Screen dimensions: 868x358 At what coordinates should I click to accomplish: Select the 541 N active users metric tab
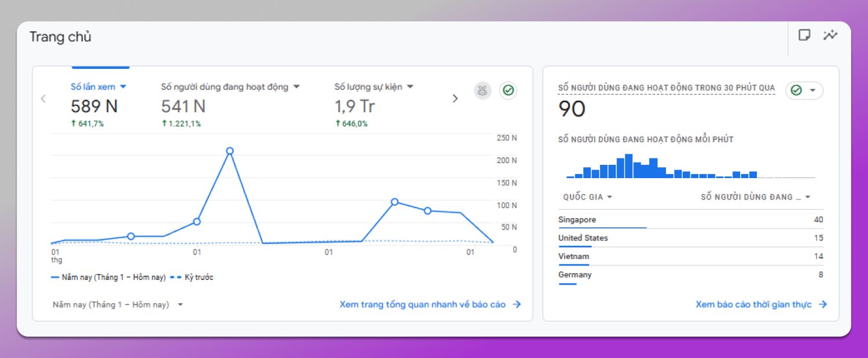tap(183, 106)
